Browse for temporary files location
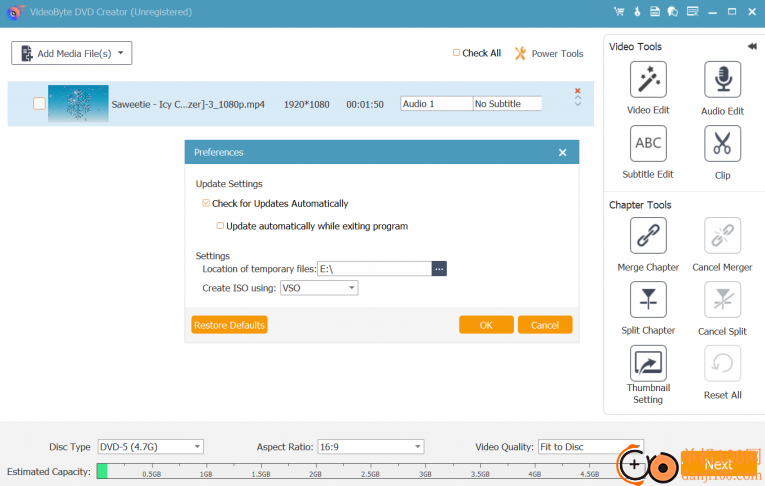Image resolution: width=765 pixels, height=486 pixels. point(439,269)
